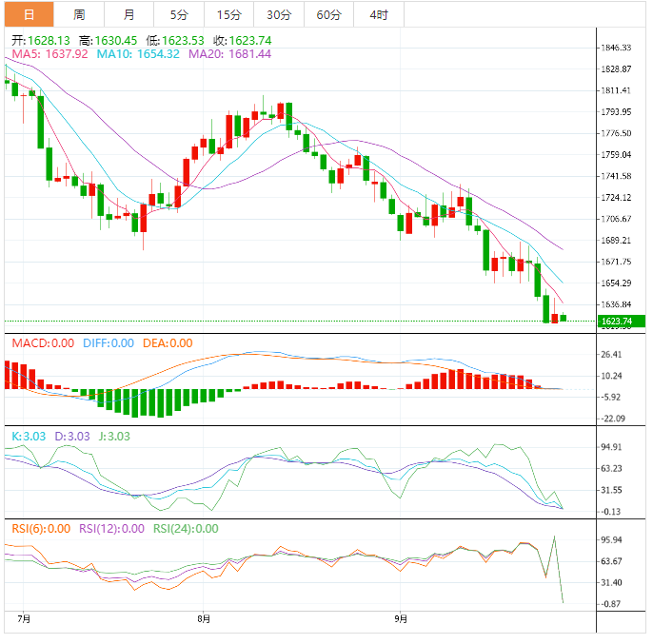Click the 26.41 MACD axis value
Viewport: 653px width, 644px height.
611,354
